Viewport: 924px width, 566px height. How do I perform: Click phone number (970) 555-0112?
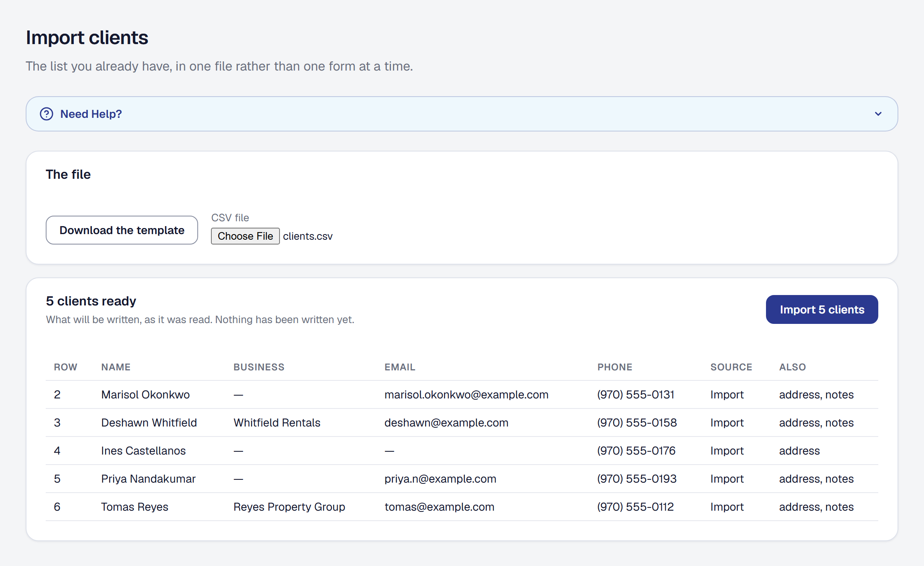point(635,507)
